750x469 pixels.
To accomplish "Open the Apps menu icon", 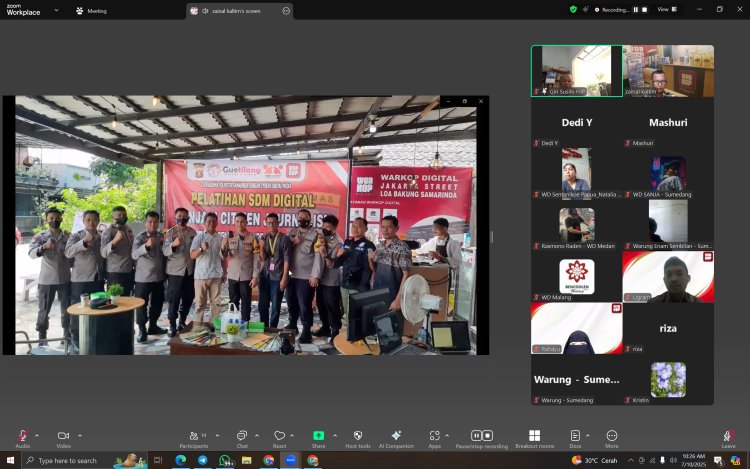I will click(x=434, y=437).
